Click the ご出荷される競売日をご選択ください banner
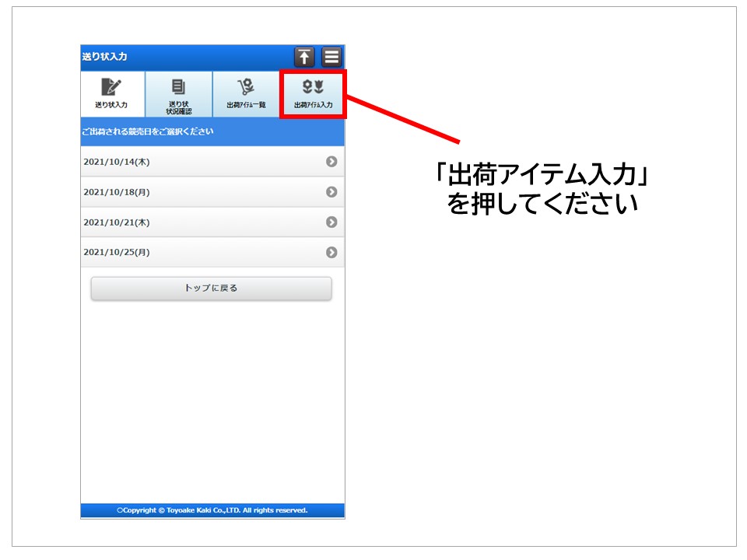The width and height of the screenshot is (747, 560). (x=148, y=131)
